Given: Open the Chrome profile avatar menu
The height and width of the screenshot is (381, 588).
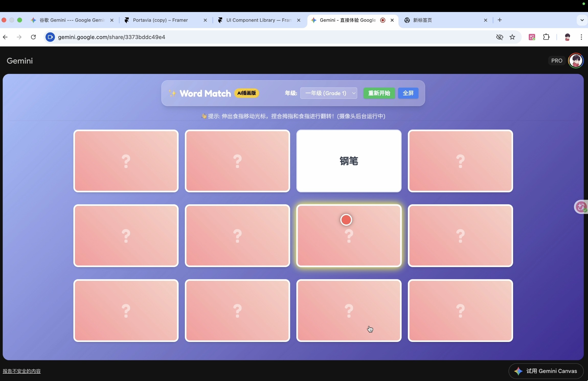Looking at the screenshot, I should 567,37.
